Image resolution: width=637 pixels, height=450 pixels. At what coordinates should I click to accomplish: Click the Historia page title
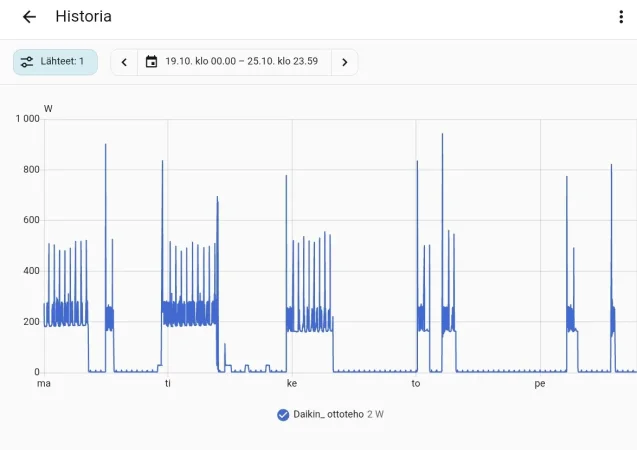click(x=83, y=16)
